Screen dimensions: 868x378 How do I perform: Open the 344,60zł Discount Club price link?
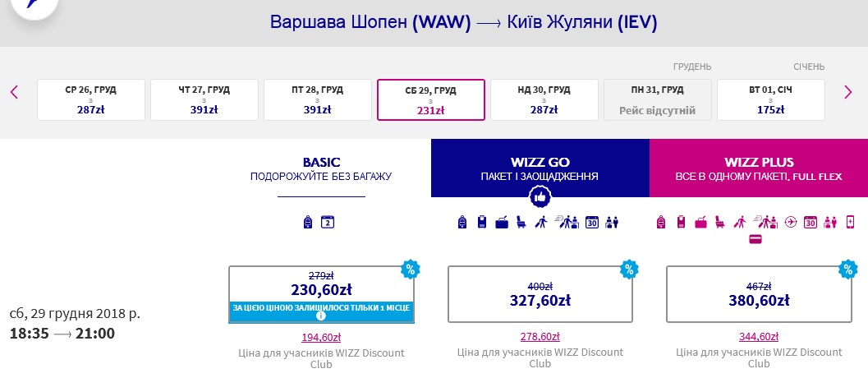click(x=759, y=337)
